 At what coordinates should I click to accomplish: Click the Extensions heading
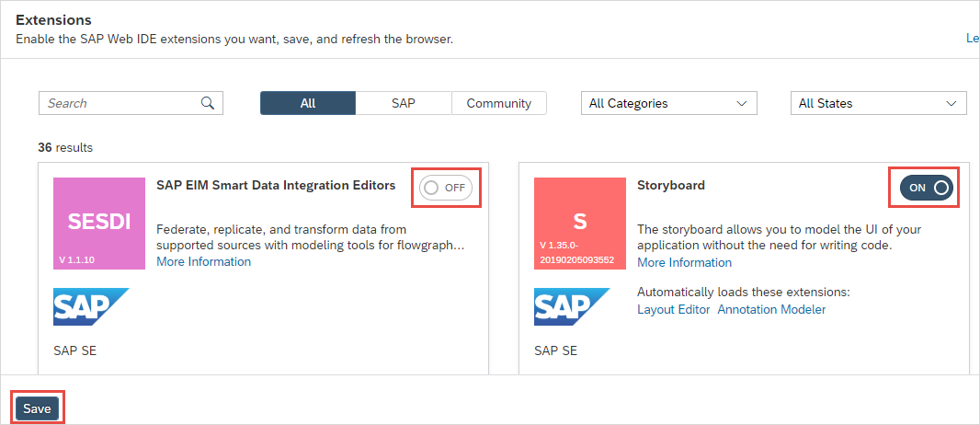[53, 20]
